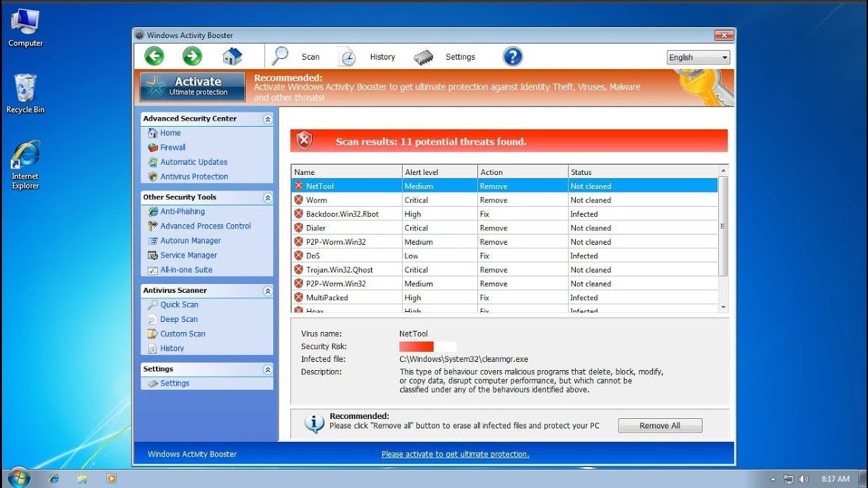Image resolution: width=868 pixels, height=488 pixels.
Task: Select the Recycle Bin desktop icon
Action: pos(25,94)
